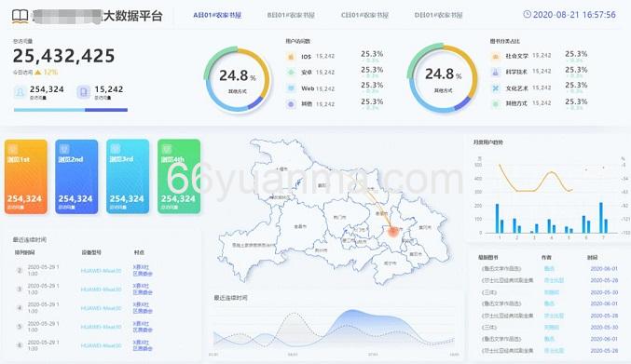
Task: Click the bar group labeled 1 in monthly trend
Action: tap(499, 218)
